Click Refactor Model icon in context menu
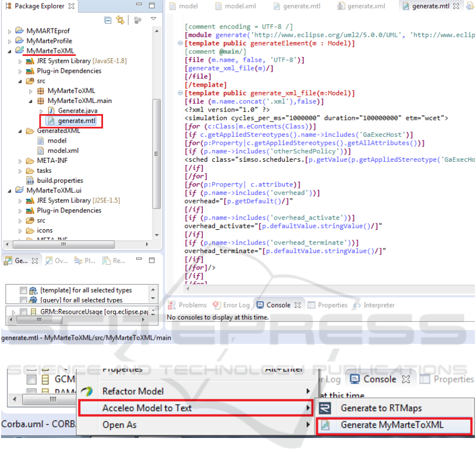The width and height of the screenshot is (476, 467). (x=88, y=391)
